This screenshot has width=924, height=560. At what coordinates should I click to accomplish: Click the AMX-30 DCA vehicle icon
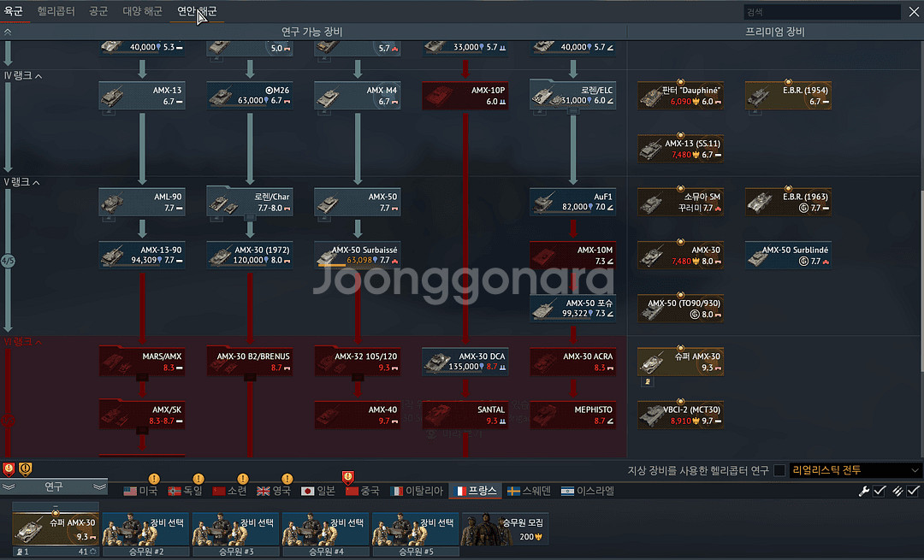click(437, 363)
